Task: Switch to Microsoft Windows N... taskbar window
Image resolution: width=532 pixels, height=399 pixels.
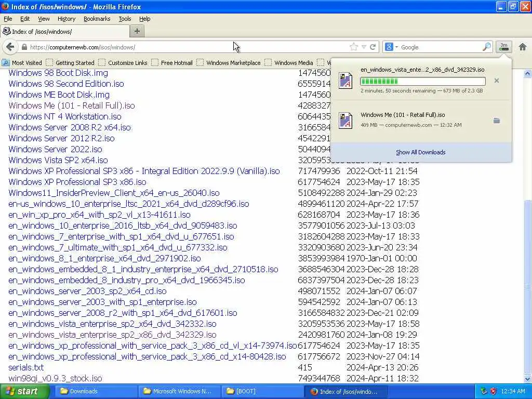Action: (x=179, y=391)
